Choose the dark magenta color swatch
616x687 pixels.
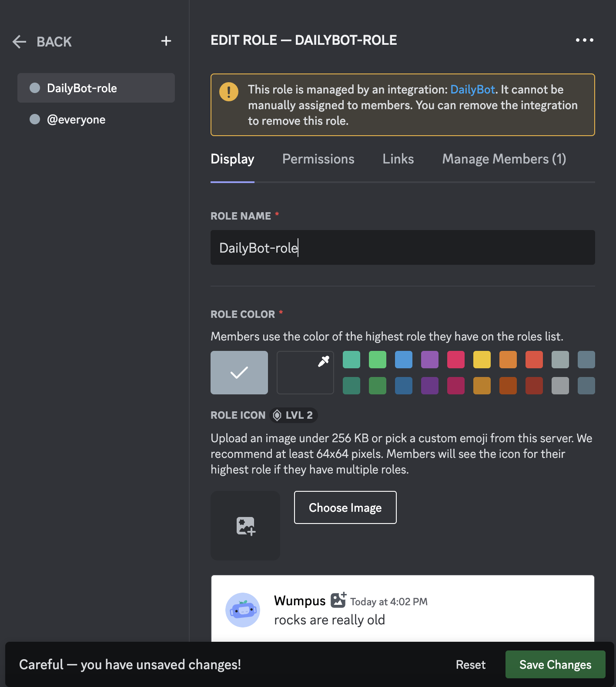point(456,386)
